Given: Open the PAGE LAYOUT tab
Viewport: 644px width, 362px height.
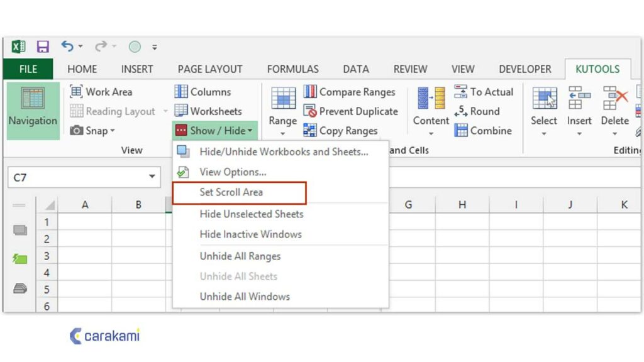Looking at the screenshot, I should [210, 69].
